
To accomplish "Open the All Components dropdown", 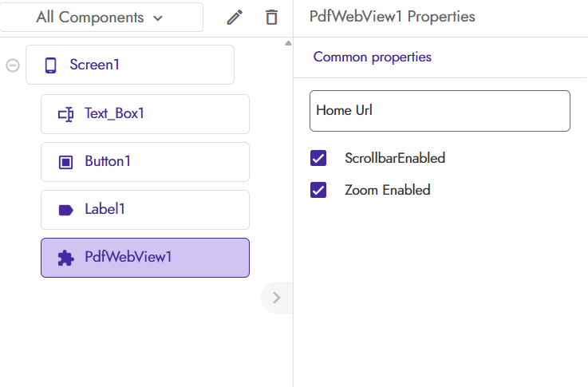I will 101,18.
